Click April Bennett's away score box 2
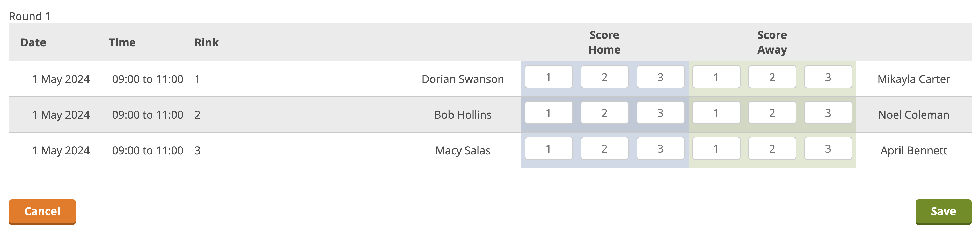 pos(772,149)
